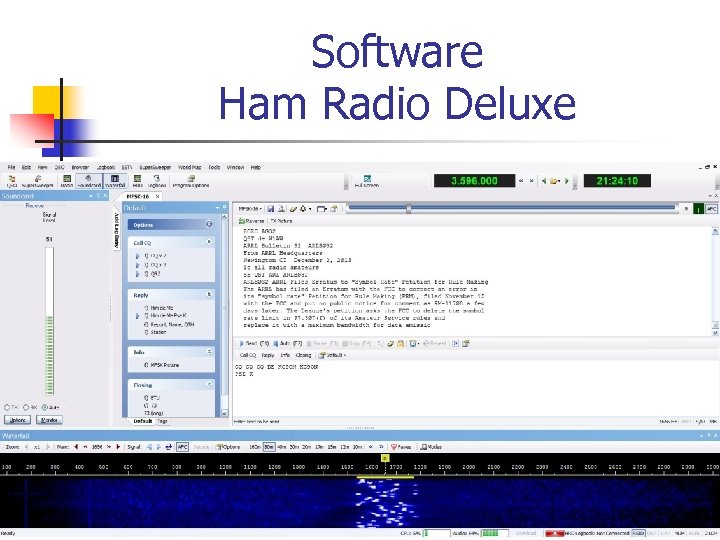Collapse the Info section
720x540 pixels.
pyautogui.click(x=209, y=352)
